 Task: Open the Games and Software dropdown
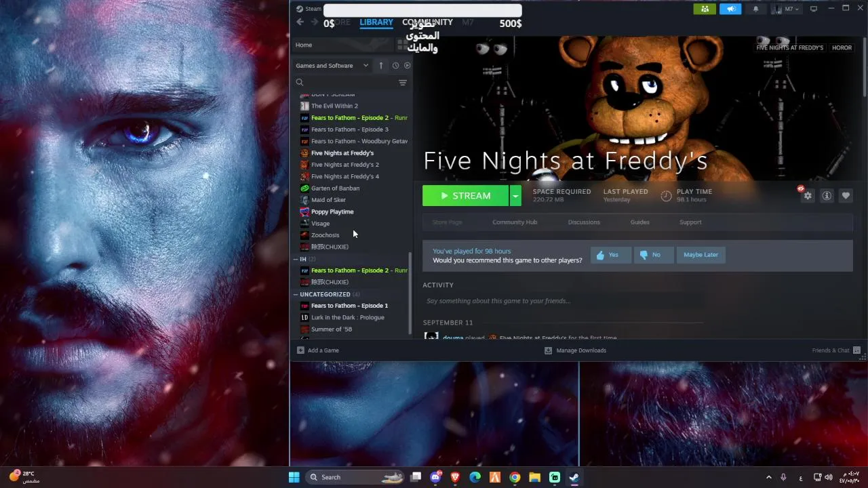click(x=332, y=66)
